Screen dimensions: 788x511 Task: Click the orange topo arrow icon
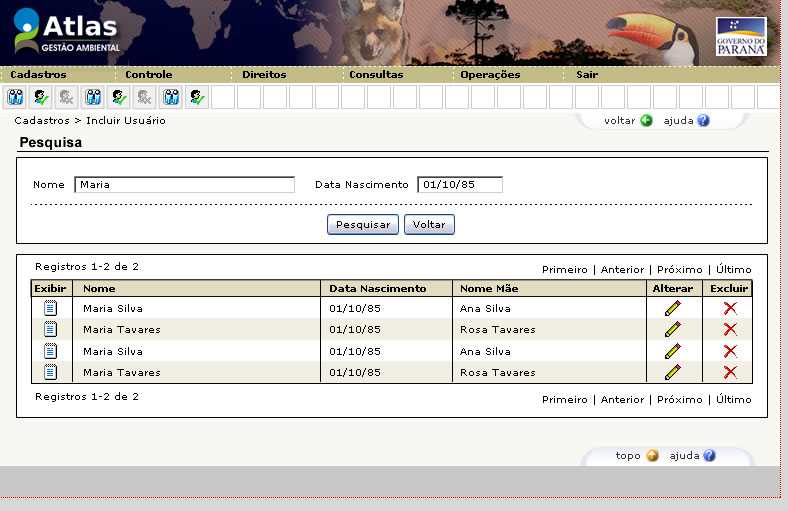coord(652,456)
